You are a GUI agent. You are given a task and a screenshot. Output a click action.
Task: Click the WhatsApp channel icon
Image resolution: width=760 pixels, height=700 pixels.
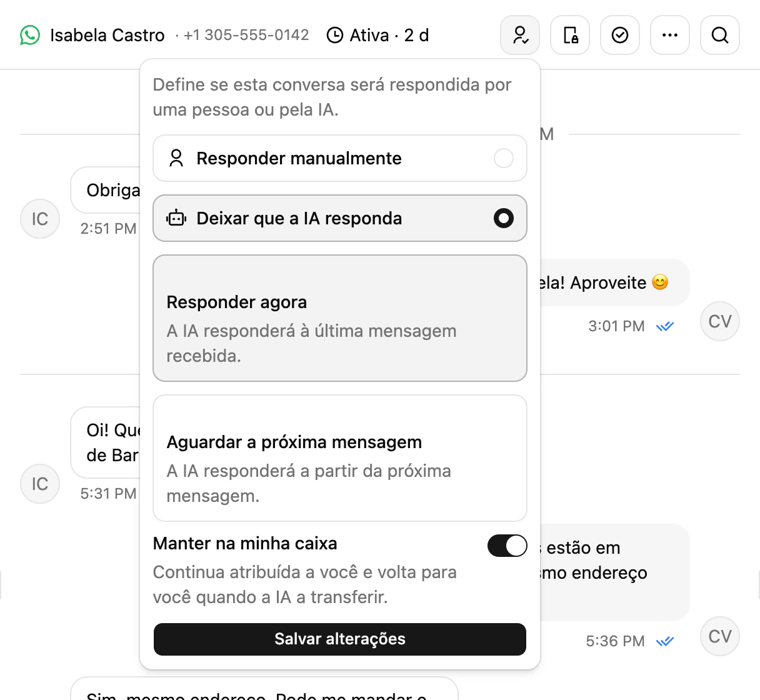30,35
